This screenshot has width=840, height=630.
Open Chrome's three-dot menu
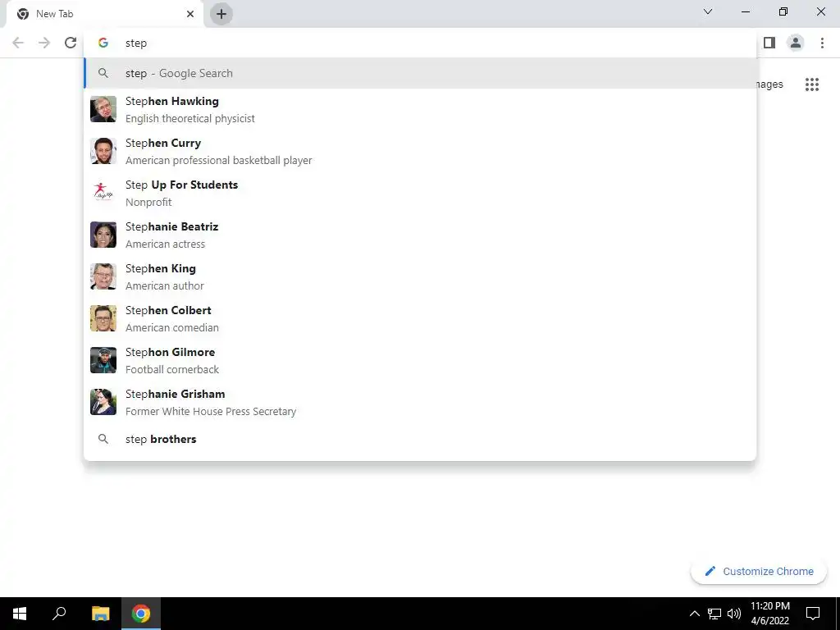pyautogui.click(x=822, y=43)
